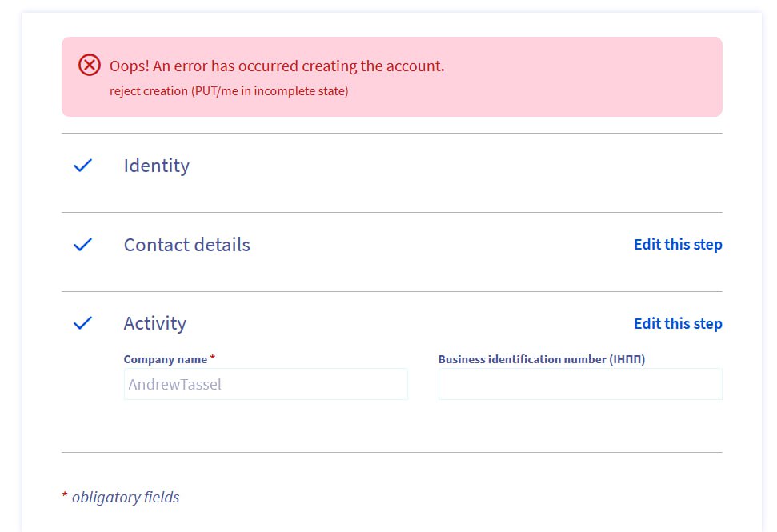The height and width of the screenshot is (532, 777).
Task: Click the checkmark icon beside Identity
Action: click(x=82, y=166)
